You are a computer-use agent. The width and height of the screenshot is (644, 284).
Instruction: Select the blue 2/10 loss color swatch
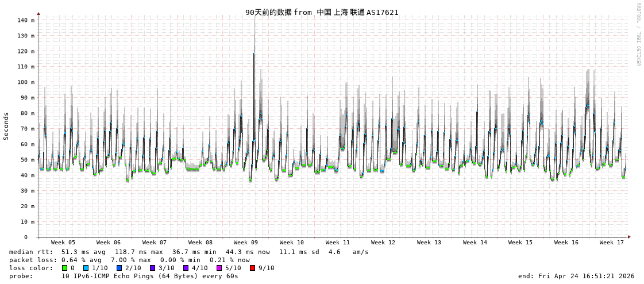(x=119, y=268)
